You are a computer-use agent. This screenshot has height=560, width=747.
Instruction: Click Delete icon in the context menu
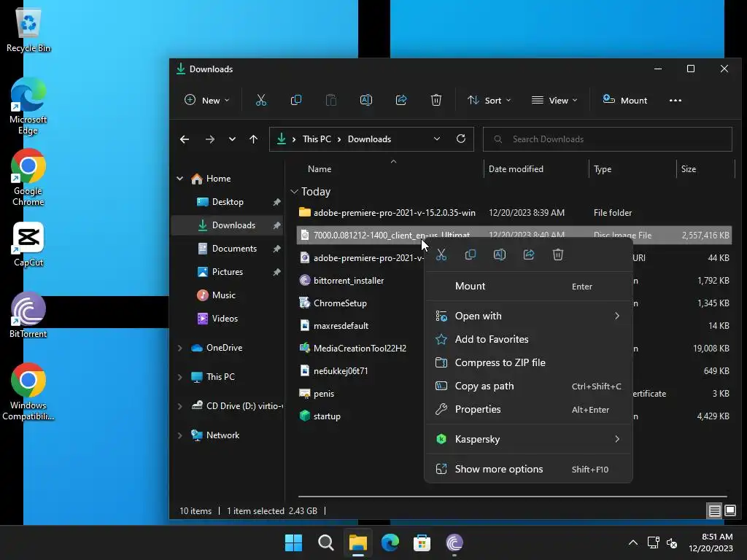[x=558, y=254]
